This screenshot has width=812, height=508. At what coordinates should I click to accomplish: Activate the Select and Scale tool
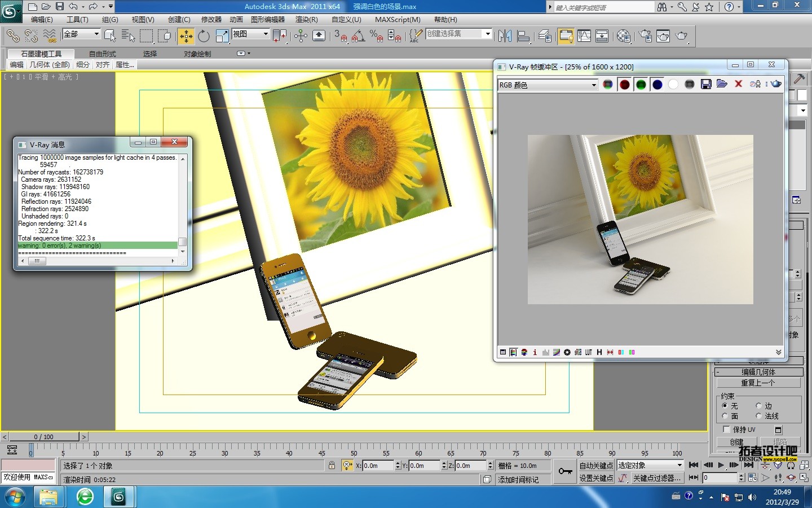point(222,36)
